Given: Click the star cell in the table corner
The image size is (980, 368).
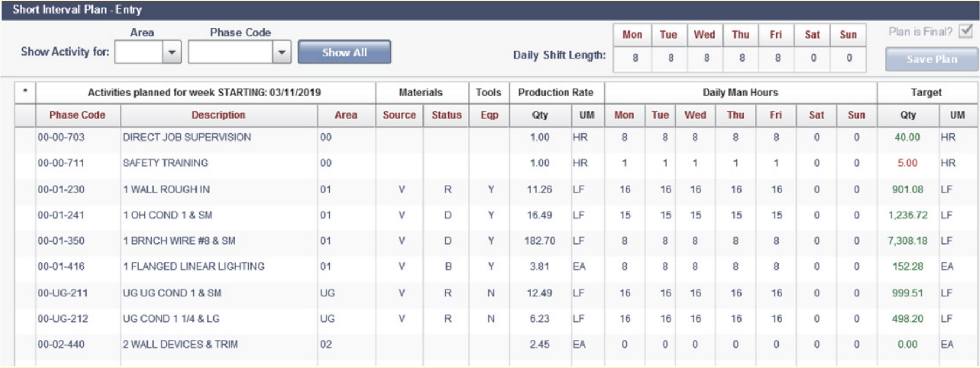Looking at the screenshot, I should [25, 93].
